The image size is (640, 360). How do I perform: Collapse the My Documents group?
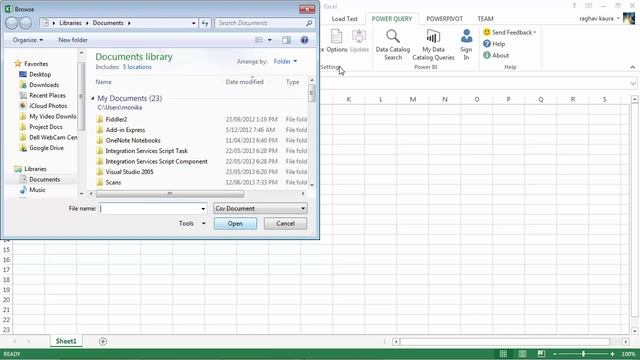coord(93,98)
